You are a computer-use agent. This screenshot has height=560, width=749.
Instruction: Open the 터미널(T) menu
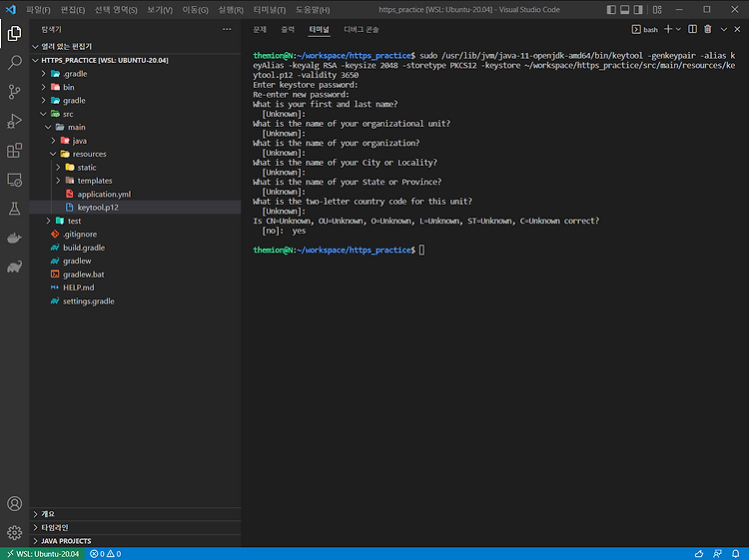point(270,10)
